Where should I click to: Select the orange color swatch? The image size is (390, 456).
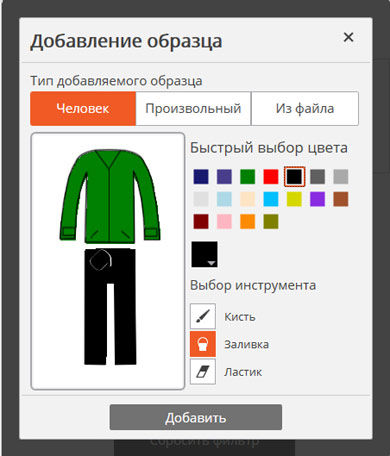(247, 222)
